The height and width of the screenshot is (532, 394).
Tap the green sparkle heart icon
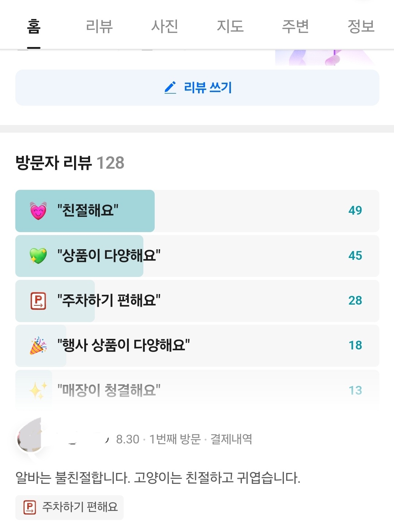click(x=38, y=256)
